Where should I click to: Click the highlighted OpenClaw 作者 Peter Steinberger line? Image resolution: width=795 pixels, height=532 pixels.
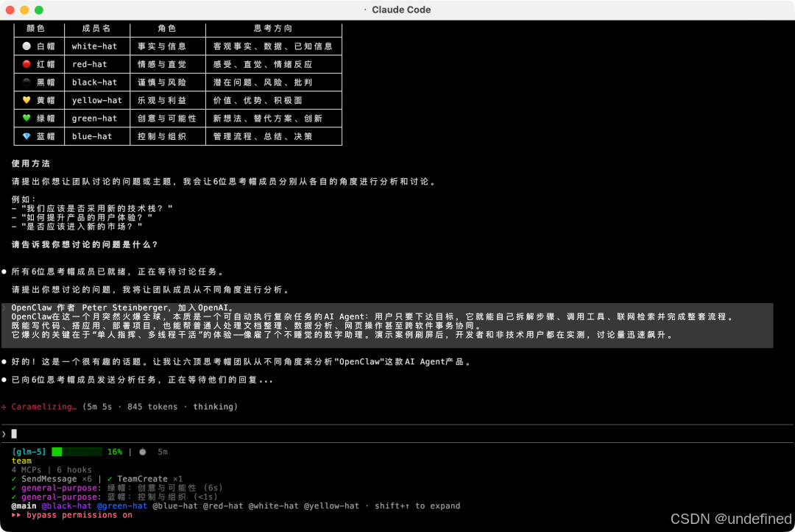[122, 308]
